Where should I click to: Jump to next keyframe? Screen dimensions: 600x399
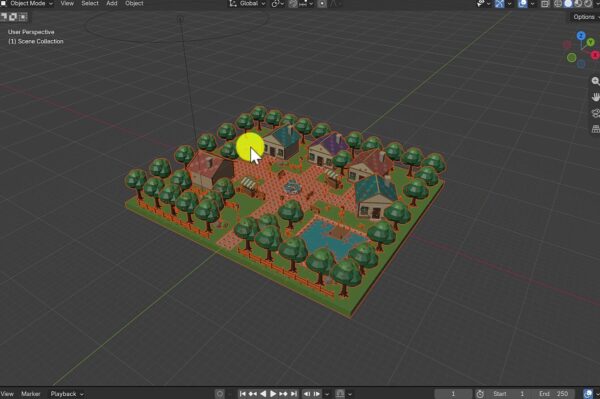283,394
